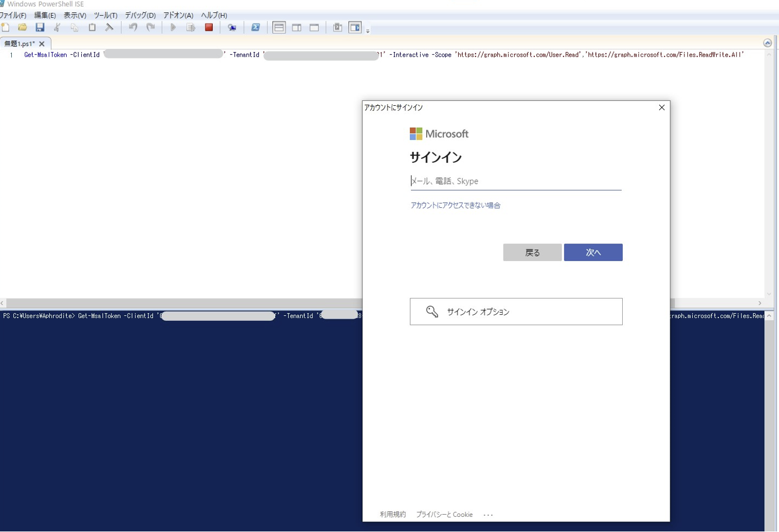The image size is (779, 532).
Task: Open サインイン オプション
Action: point(516,311)
